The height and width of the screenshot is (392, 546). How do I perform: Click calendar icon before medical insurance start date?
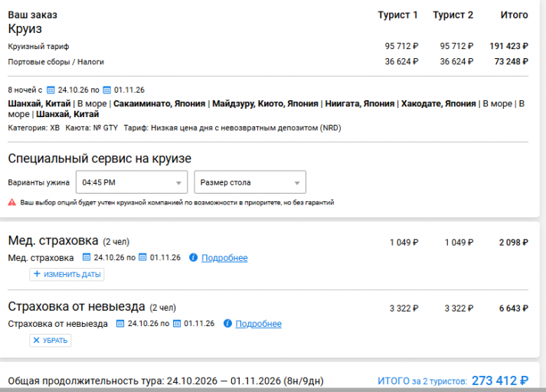87,257
